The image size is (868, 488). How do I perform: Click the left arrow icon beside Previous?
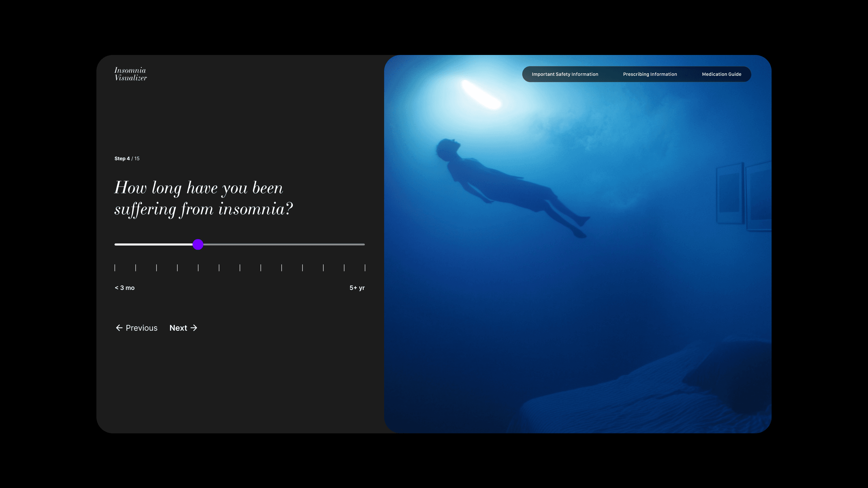pos(119,328)
